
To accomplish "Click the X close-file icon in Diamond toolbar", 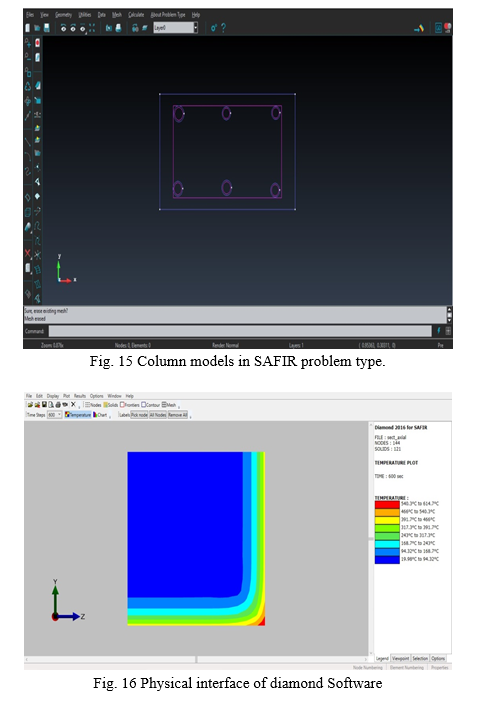I will click(73, 405).
